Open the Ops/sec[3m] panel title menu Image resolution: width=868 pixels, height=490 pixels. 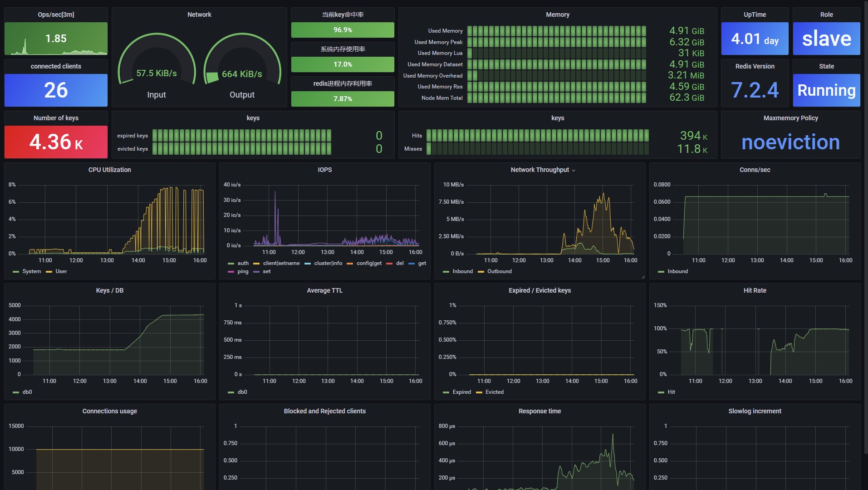pos(56,15)
